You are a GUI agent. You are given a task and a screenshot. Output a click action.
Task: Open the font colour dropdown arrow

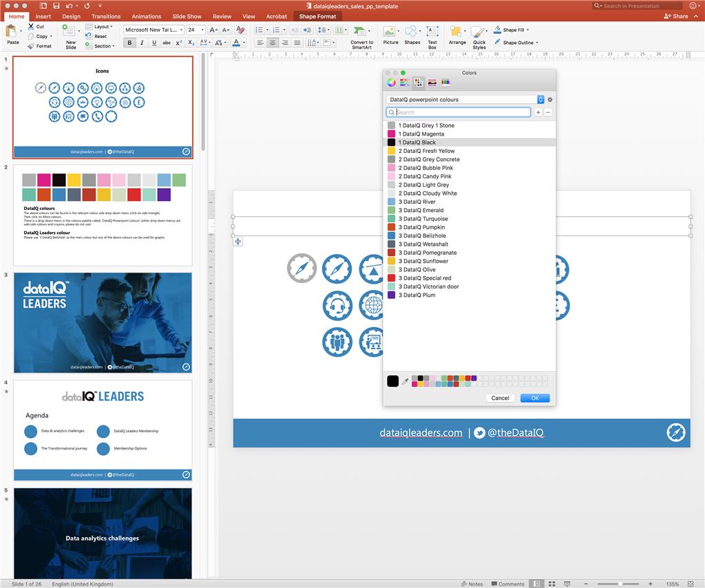click(244, 43)
